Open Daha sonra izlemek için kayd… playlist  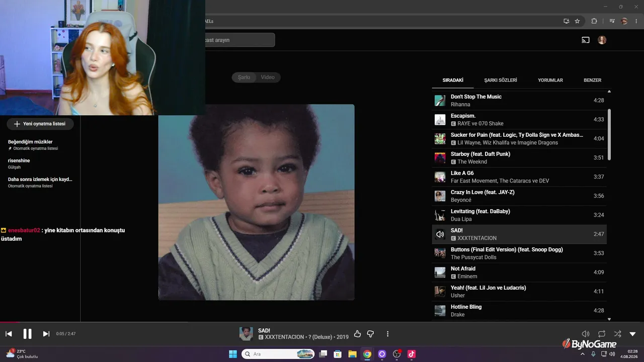[40, 182]
